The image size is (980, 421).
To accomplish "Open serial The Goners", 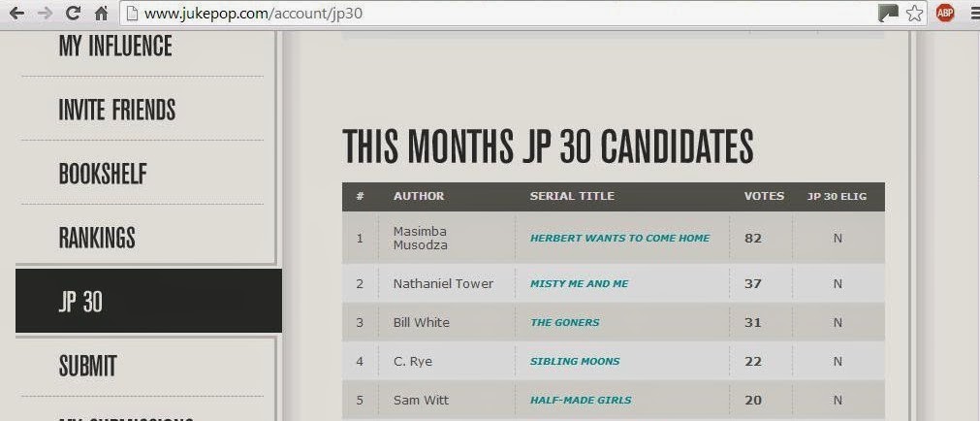I will click(x=565, y=322).
